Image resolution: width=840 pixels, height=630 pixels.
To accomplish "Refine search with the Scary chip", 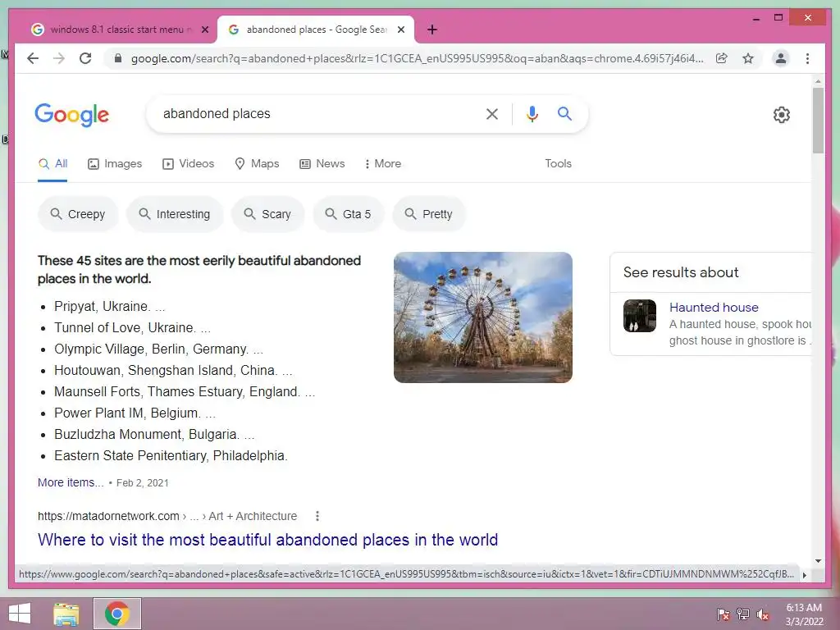I will (x=268, y=214).
